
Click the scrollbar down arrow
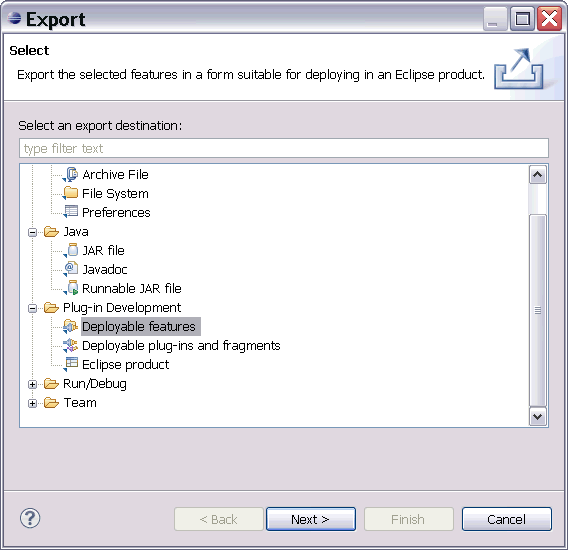[x=538, y=416]
